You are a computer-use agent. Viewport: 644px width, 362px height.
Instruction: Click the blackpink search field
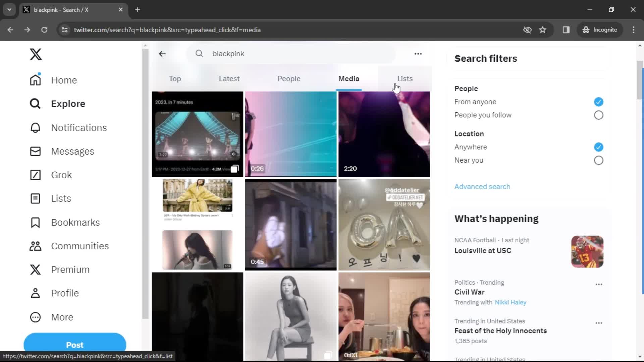[291, 54]
